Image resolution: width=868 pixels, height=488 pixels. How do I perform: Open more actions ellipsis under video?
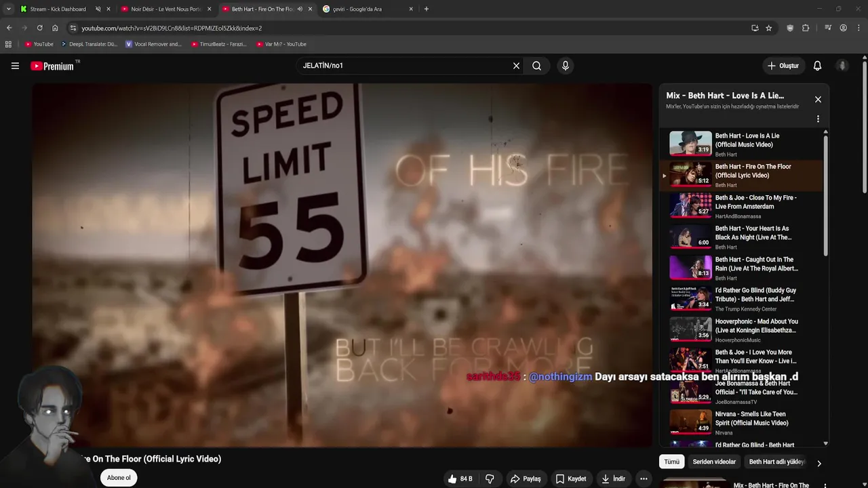[x=644, y=479]
